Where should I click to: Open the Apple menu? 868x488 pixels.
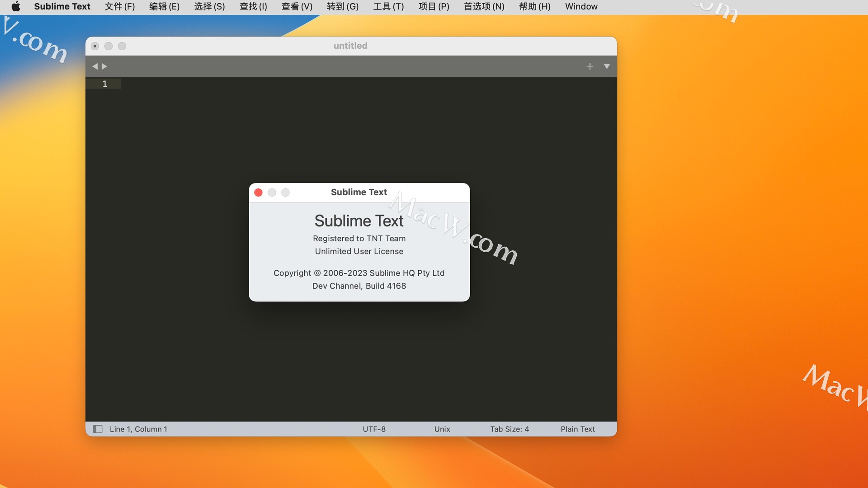click(16, 6)
